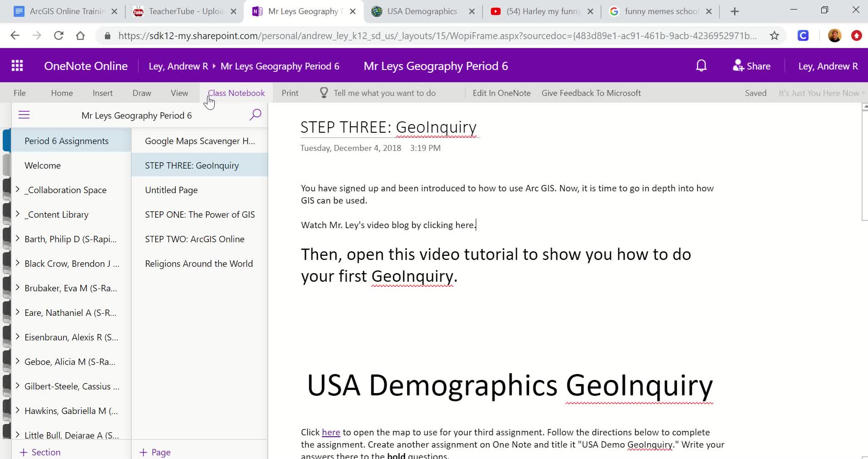The width and height of the screenshot is (868, 459).
Task: Open the Office app launcher waffle
Action: click(x=17, y=66)
